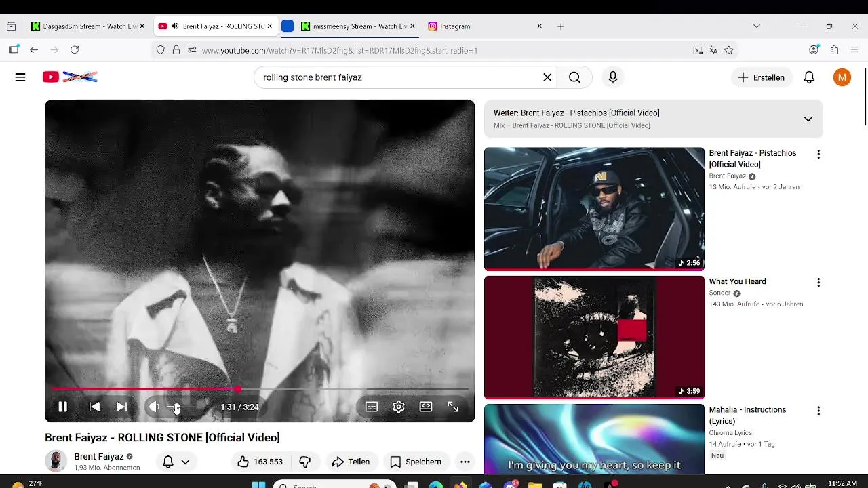868x488 pixels.
Task: Open Brent Faiyaz channel avatar
Action: (x=56, y=462)
